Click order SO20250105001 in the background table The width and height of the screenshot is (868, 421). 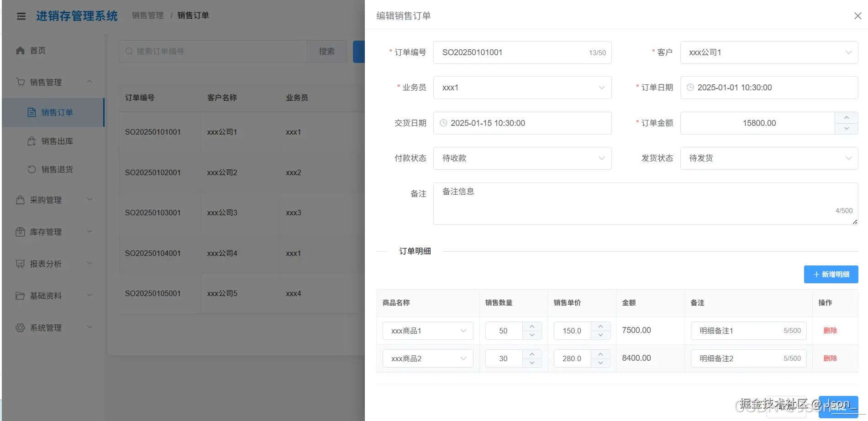(153, 294)
